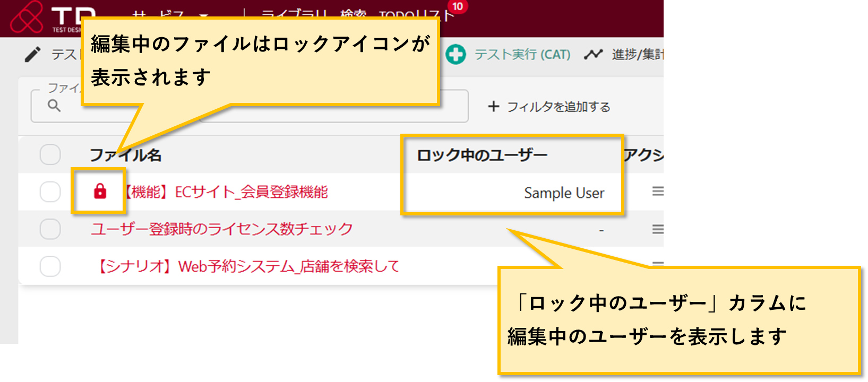
Task: Click the フィルタを追加する button
Action: [x=549, y=107]
